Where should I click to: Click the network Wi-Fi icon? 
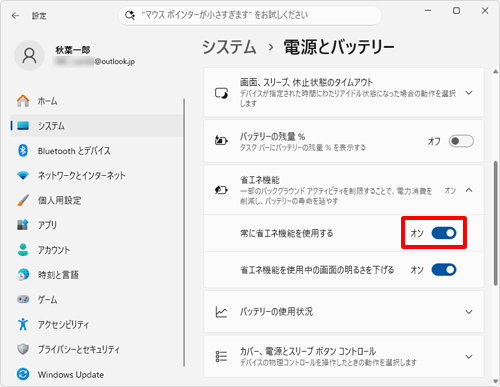pyautogui.click(x=23, y=175)
